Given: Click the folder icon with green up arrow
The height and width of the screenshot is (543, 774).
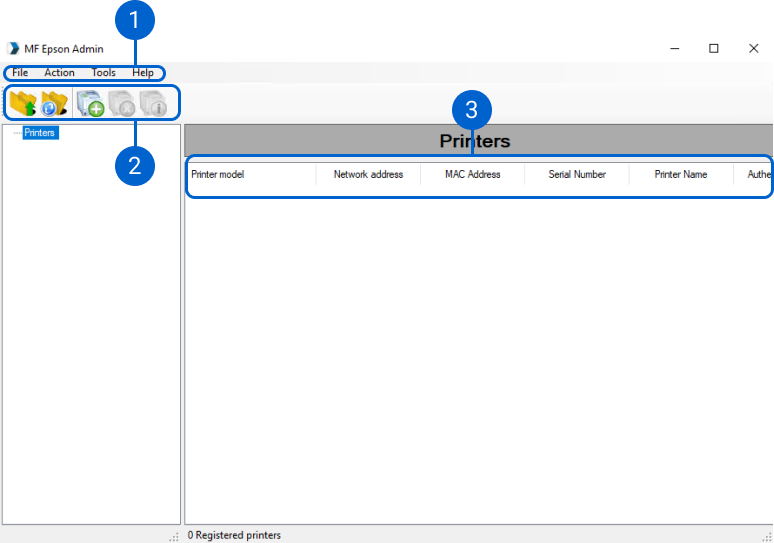Looking at the screenshot, I should (x=22, y=102).
